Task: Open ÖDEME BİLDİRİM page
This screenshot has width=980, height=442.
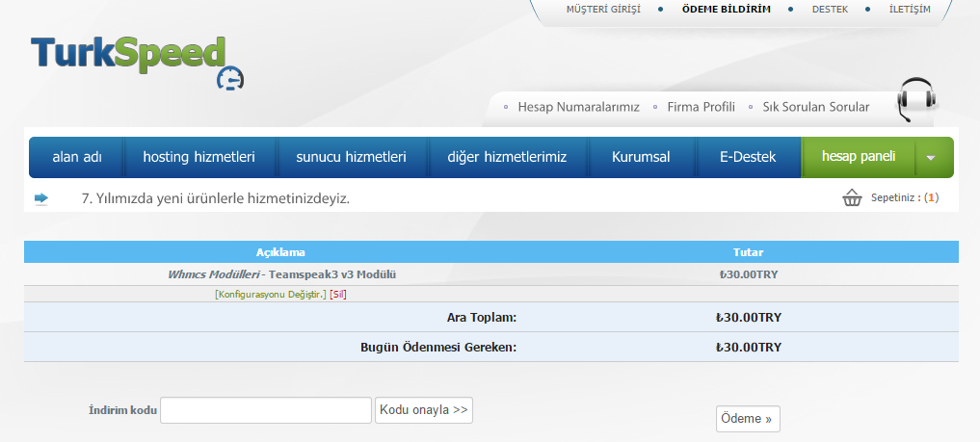Action: pos(727,10)
